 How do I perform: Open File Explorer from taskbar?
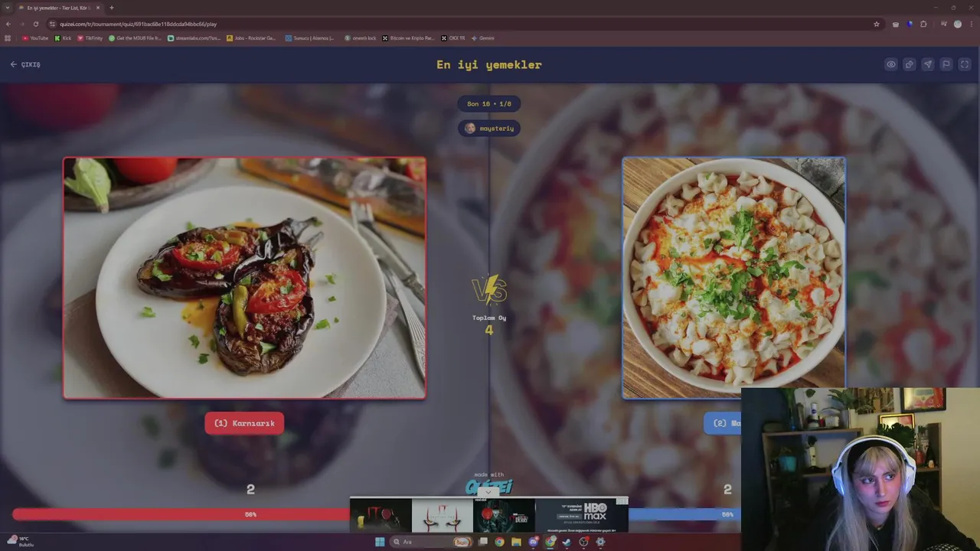click(516, 542)
